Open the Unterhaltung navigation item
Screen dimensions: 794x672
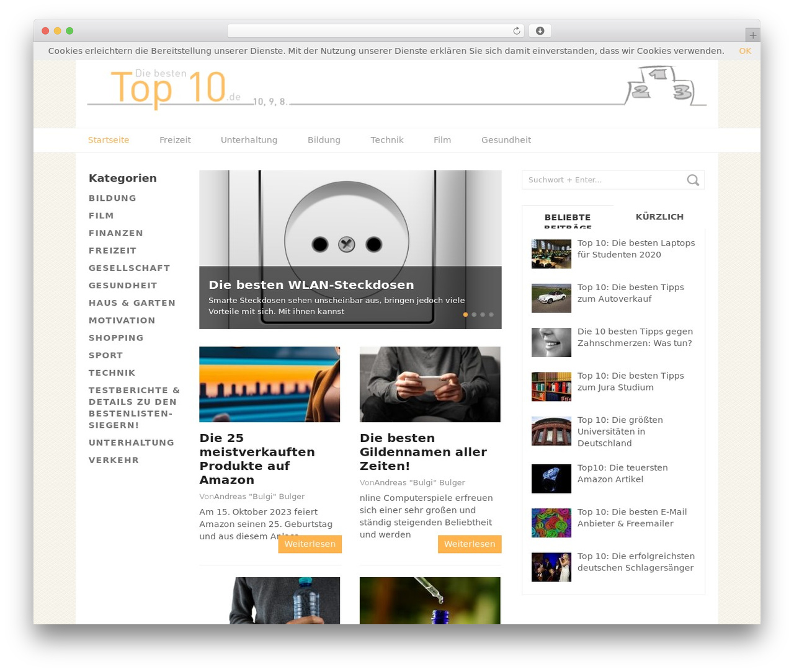249,140
